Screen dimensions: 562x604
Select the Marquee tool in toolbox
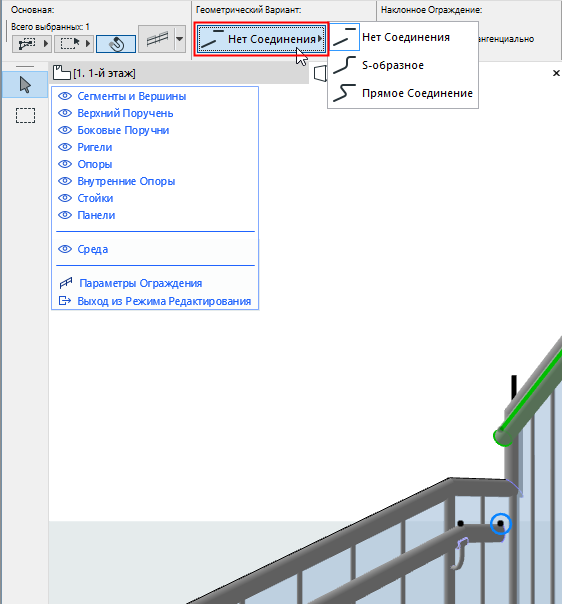25,115
